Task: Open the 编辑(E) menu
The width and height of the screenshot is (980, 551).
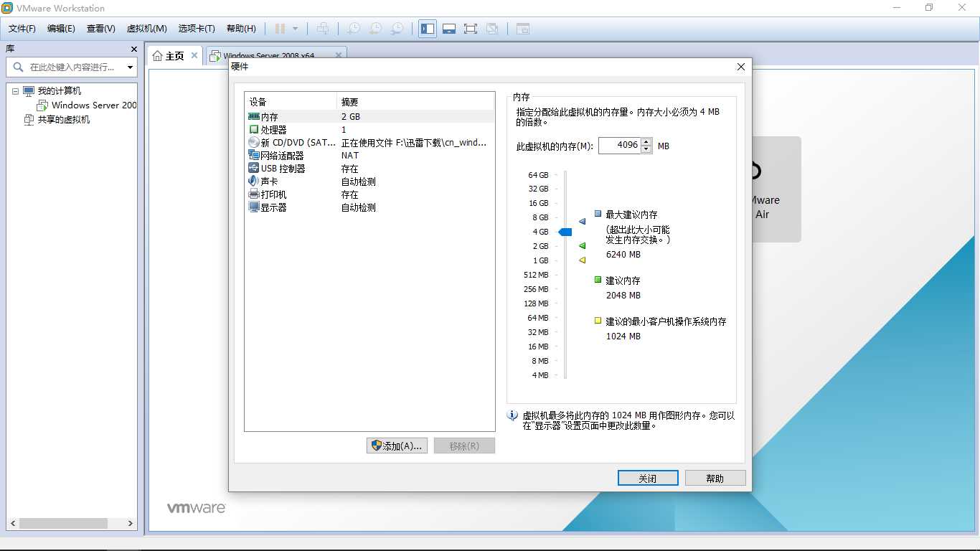Action: click(61, 29)
